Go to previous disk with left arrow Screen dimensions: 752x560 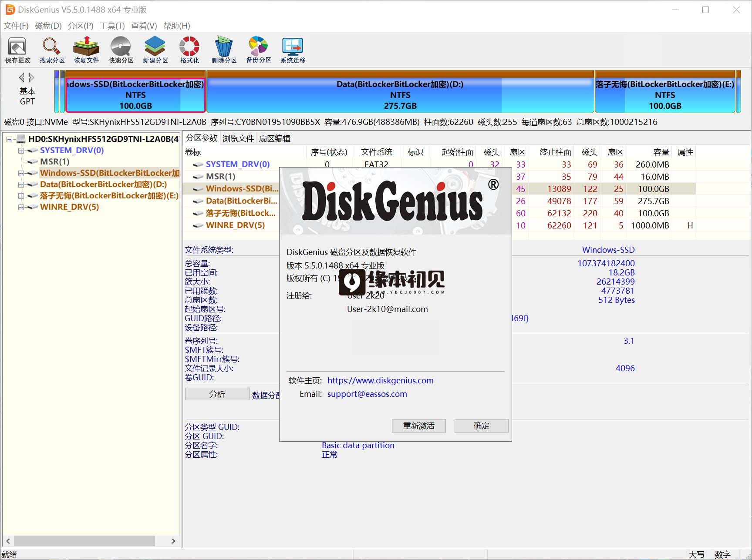pyautogui.click(x=21, y=77)
